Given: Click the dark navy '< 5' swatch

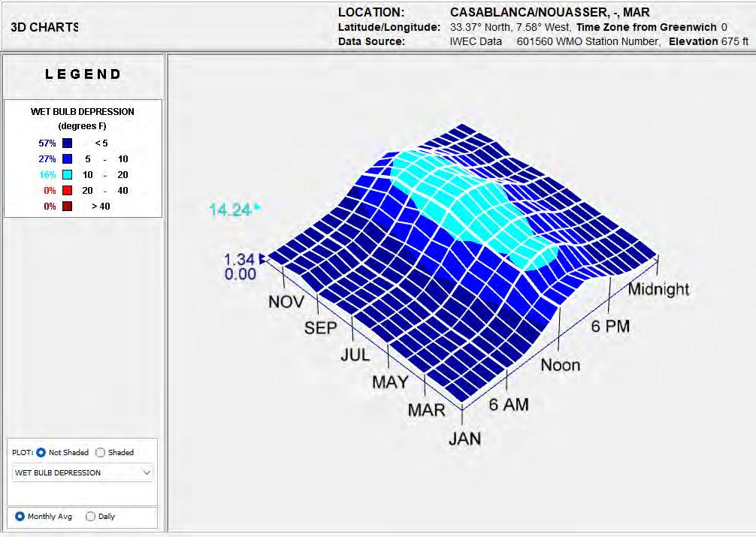Looking at the screenshot, I should click(68, 143).
